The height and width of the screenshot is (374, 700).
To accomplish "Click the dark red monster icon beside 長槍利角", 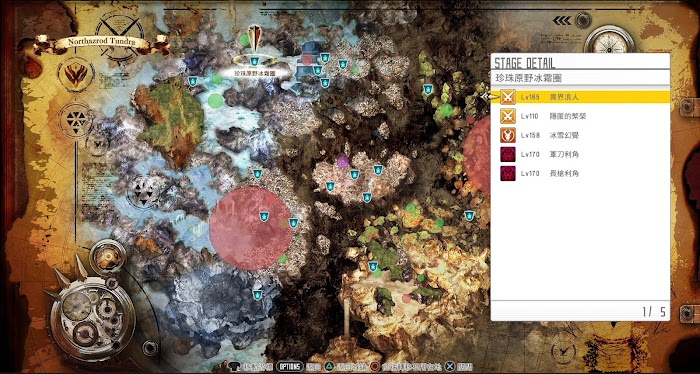I will (508, 173).
